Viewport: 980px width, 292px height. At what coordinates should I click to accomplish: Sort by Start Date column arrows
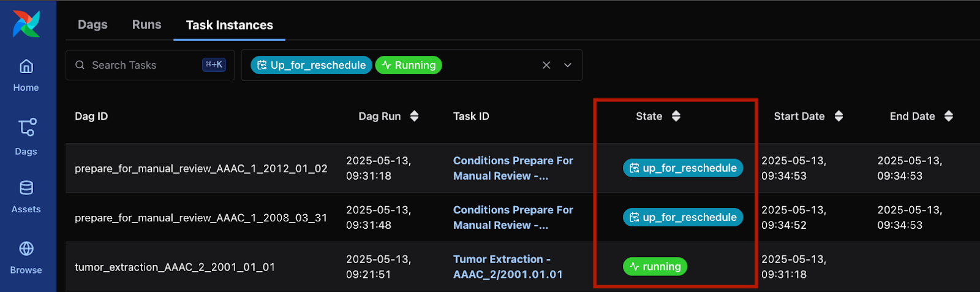point(839,117)
